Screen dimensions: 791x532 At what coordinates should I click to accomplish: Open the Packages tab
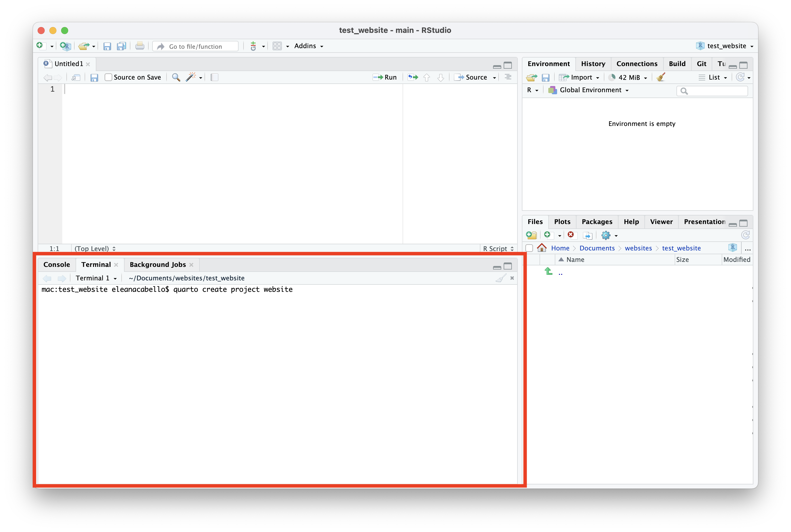pos(597,222)
